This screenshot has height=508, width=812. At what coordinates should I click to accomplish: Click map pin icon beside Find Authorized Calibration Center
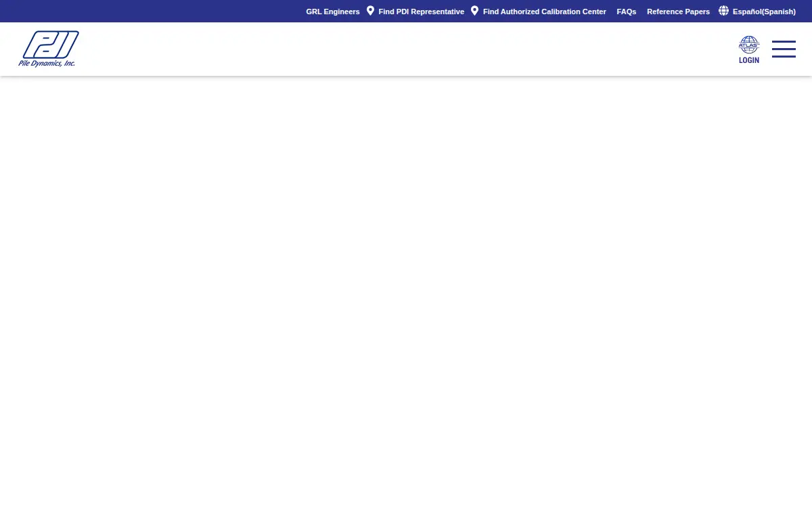[x=474, y=11]
